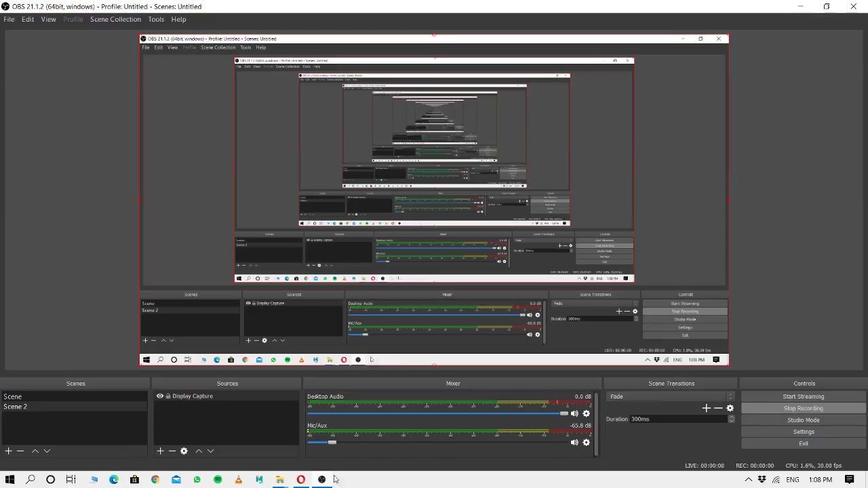
Task: Open Mic/Aux settings gear in the Mixer
Action: pyautogui.click(x=587, y=443)
